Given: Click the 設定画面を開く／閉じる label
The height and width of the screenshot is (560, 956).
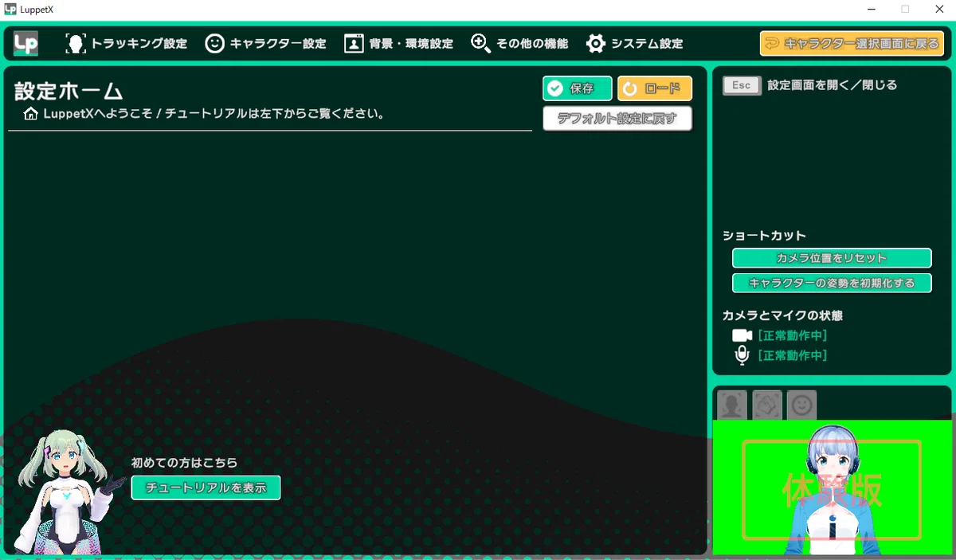Looking at the screenshot, I should pyautogui.click(x=833, y=85).
